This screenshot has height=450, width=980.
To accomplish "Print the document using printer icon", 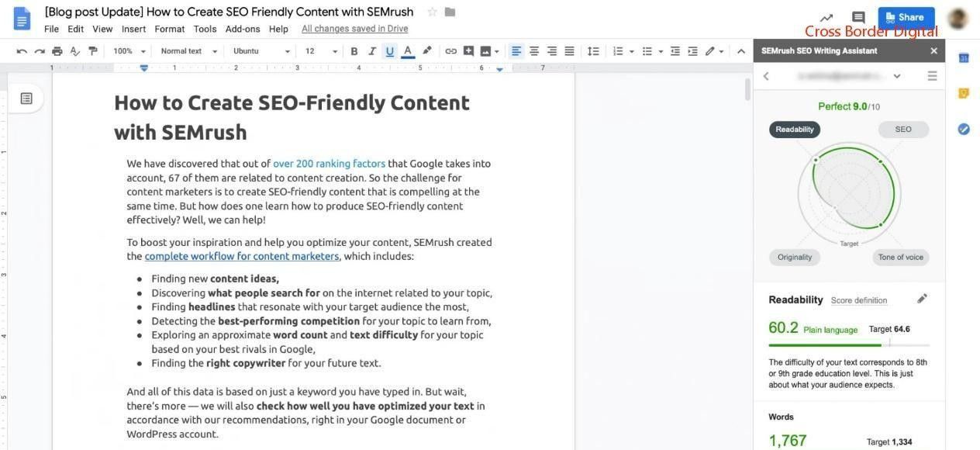I will (57, 51).
